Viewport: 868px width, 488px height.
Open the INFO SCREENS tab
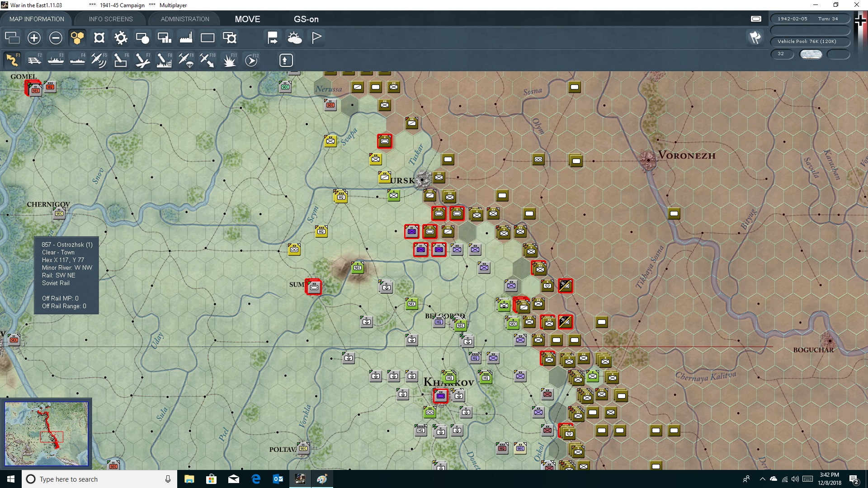click(111, 19)
